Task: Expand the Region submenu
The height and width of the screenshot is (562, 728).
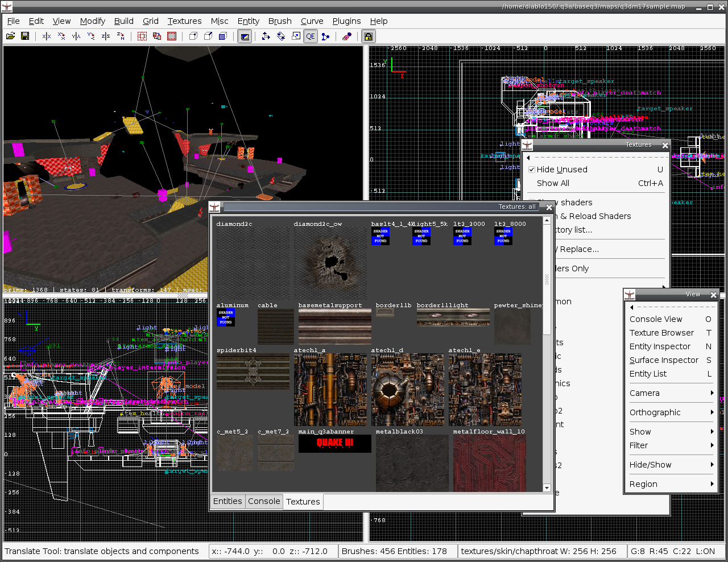Action: tap(671, 484)
